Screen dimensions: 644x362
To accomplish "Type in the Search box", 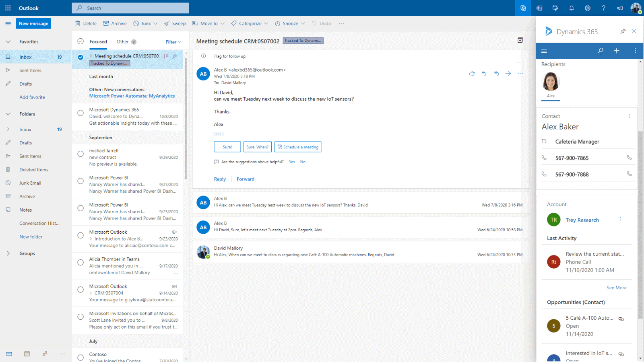I will click(133, 8).
